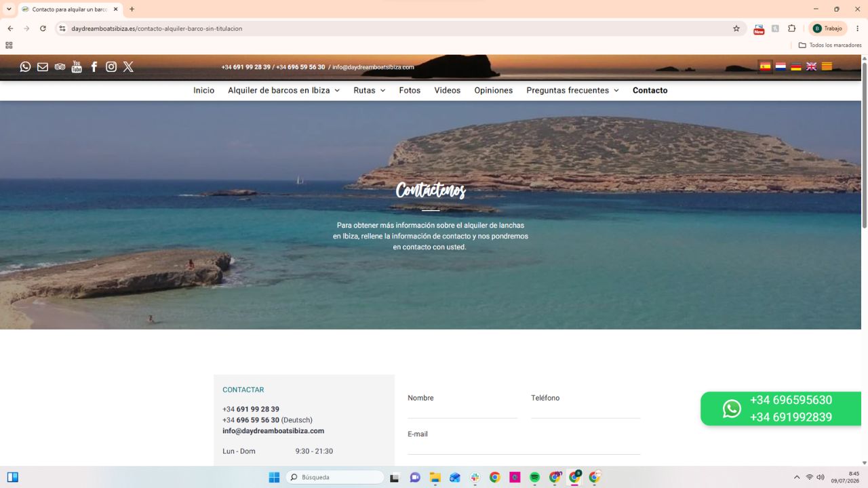
Task: Open the Videos menu item
Action: click(x=448, y=90)
